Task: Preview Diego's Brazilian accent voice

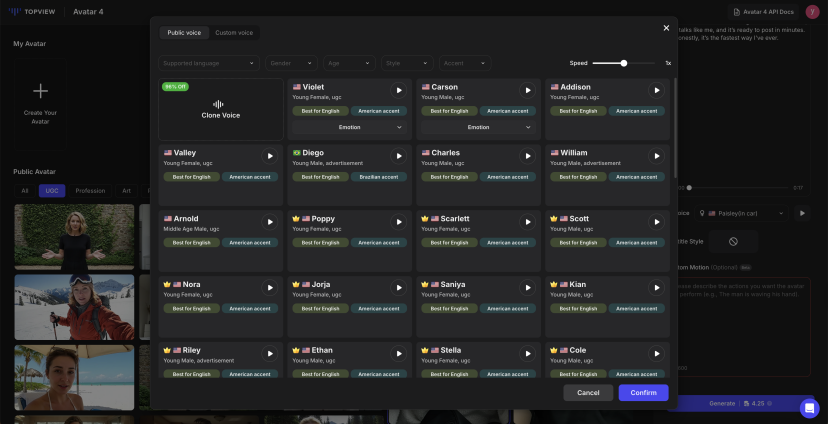Action: pos(398,156)
